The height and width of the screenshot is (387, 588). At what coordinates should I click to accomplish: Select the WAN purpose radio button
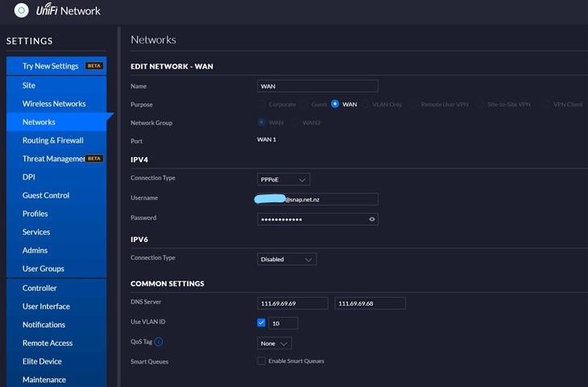click(335, 104)
